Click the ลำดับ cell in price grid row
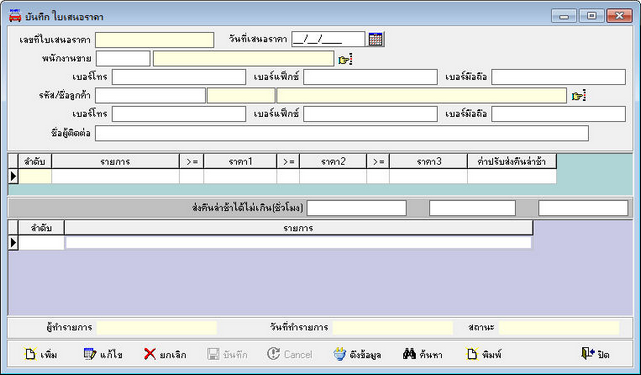The image size is (641, 375). [35, 176]
